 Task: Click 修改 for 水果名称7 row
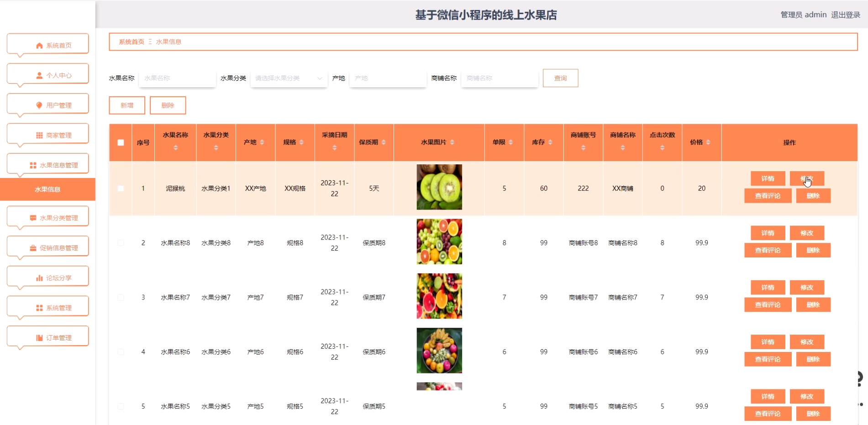tap(807, 288)
